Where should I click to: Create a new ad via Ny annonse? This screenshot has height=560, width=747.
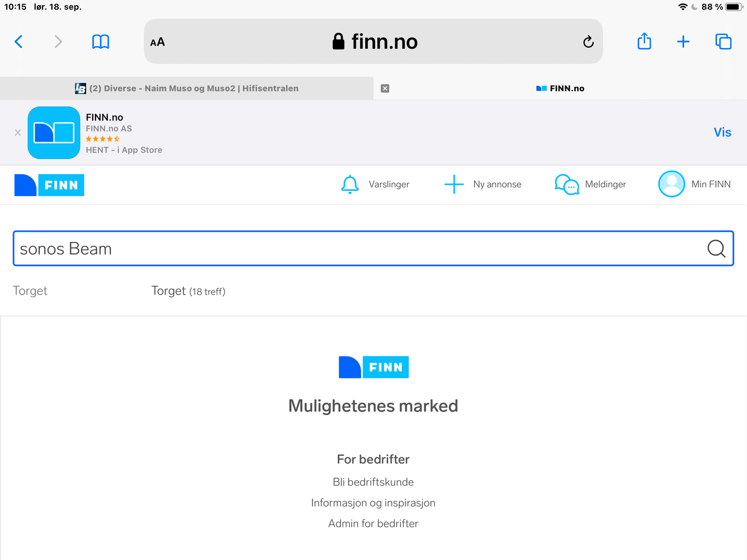click(x=497, y=184)
